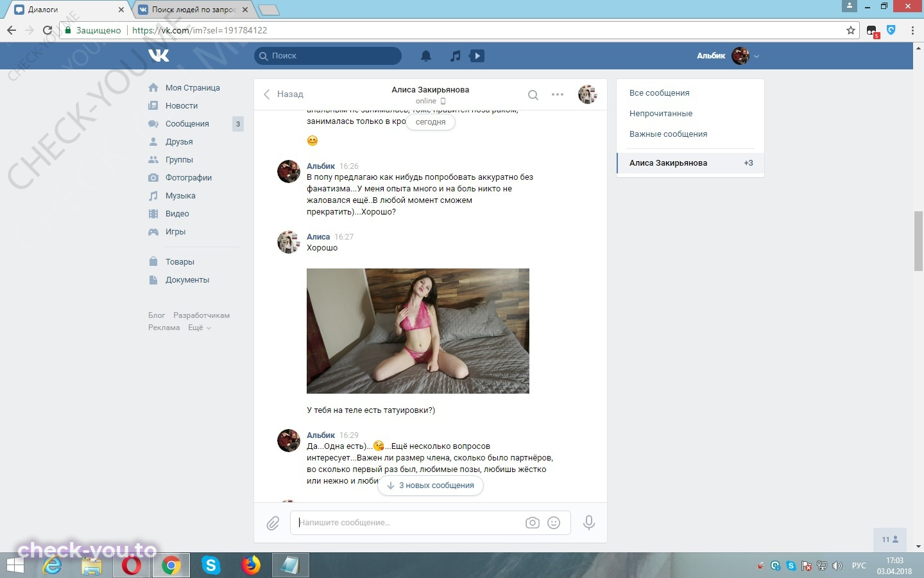This screenshot has width=924, height=578.
Task: Click the Блог footer link
Action: click(x=157, y=315)
